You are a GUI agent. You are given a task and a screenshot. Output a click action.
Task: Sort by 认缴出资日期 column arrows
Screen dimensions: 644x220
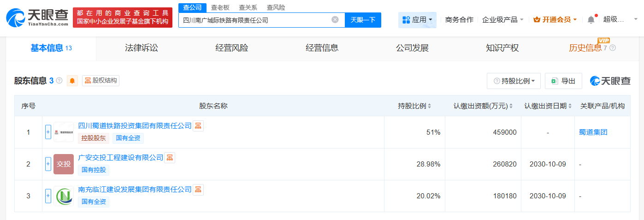[571, 106]
